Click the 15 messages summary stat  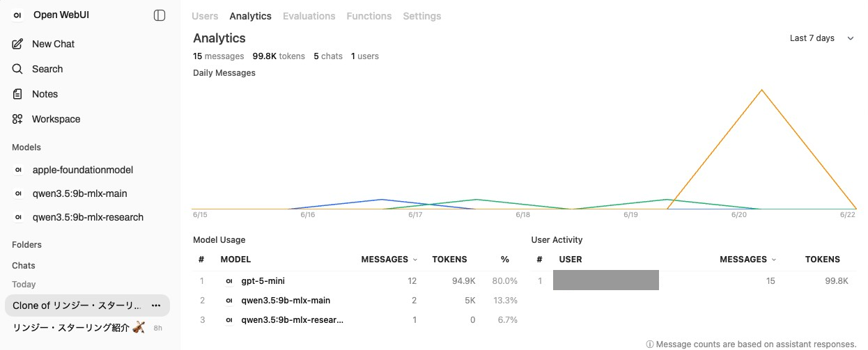pyautogui.click(x=219, y=56)
